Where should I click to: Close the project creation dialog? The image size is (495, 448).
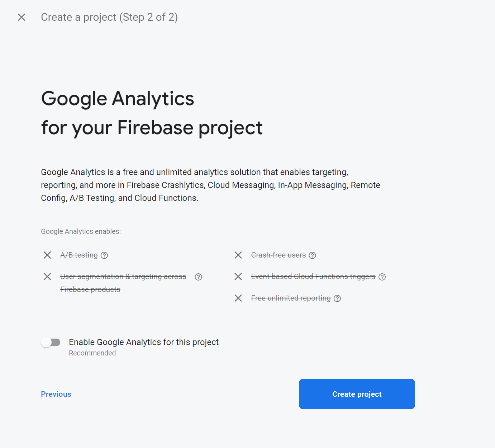click(22, 17)
